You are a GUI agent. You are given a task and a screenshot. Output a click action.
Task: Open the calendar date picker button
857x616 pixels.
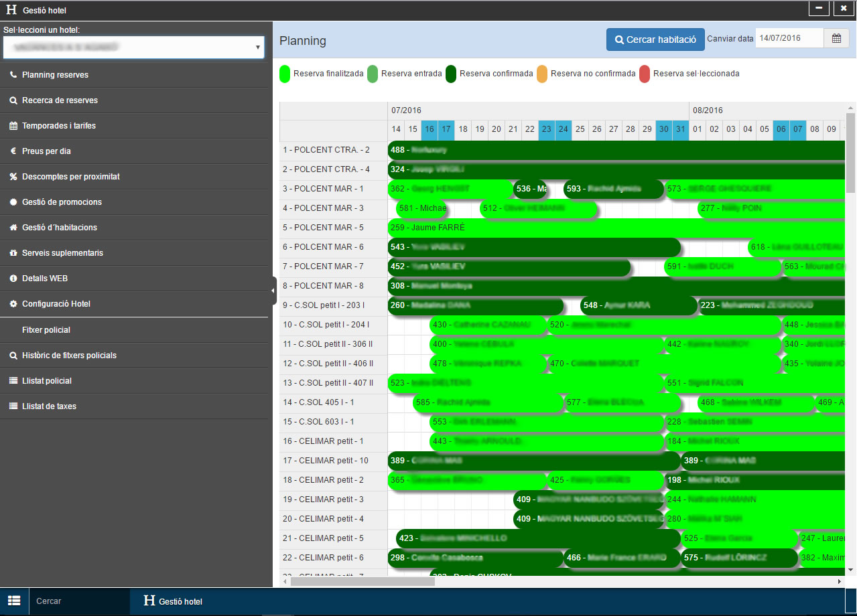[836, 39]
